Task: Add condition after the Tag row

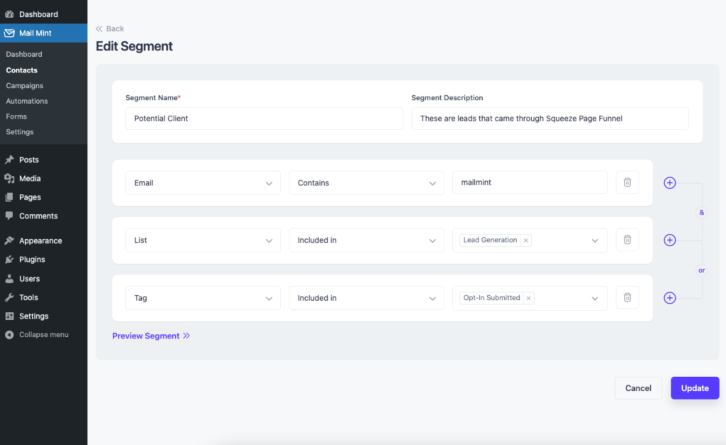Action: 670,298
